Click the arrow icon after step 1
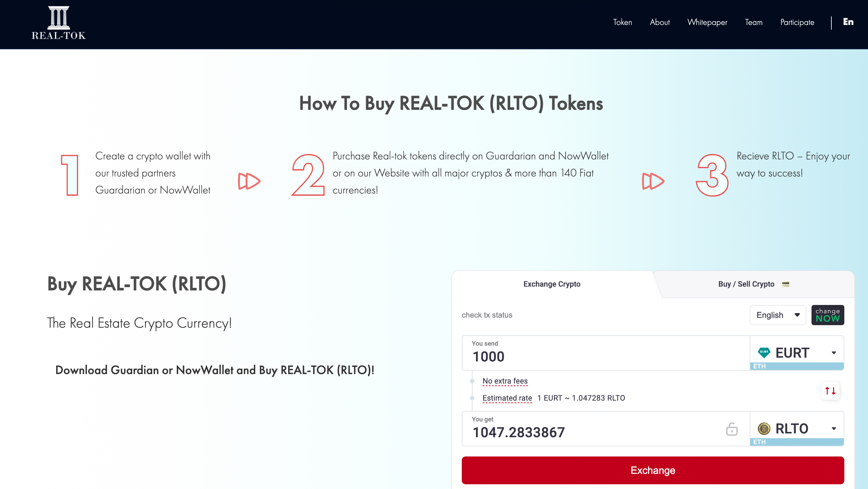Viewport: 868px width, 489px height. (249, 181)
